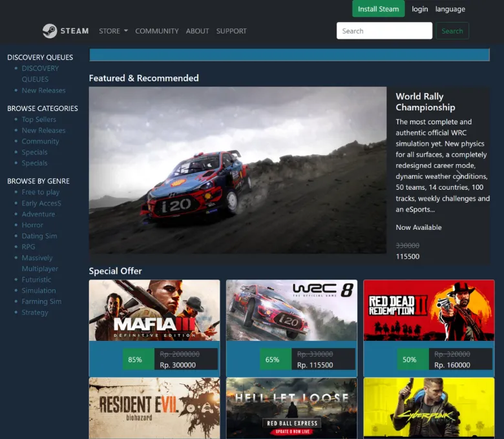Viewport: 504px width, 439px height.
Task: Open the Top Sellers category
Action: 39,119
